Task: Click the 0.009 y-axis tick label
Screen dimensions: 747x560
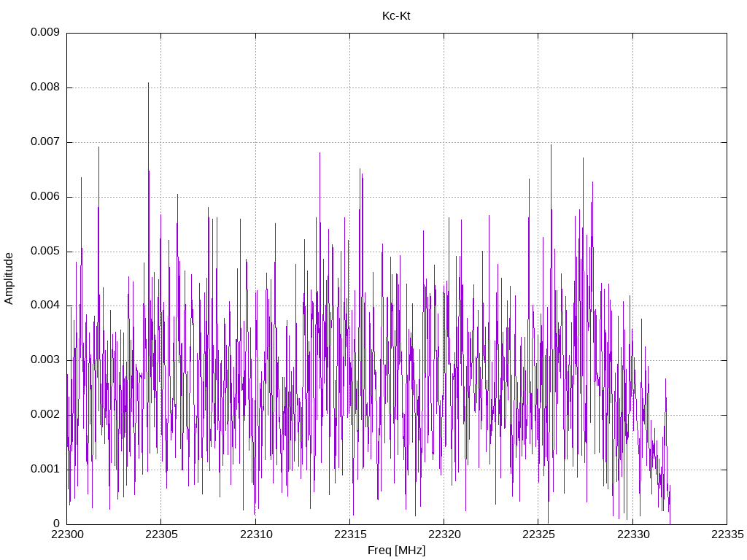Action: pos(45,32)
